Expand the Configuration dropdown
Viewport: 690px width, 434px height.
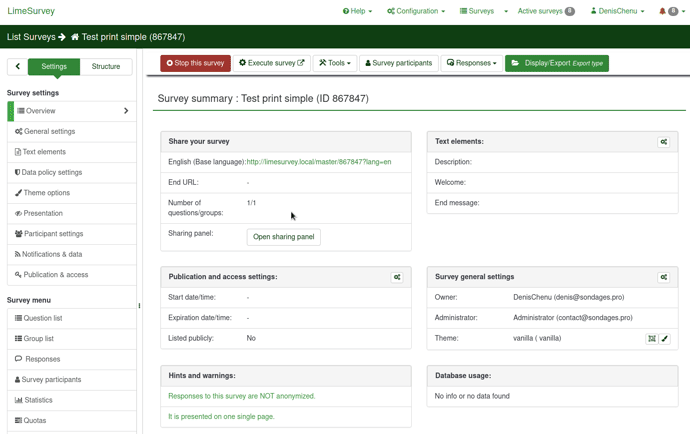[416, 11]
